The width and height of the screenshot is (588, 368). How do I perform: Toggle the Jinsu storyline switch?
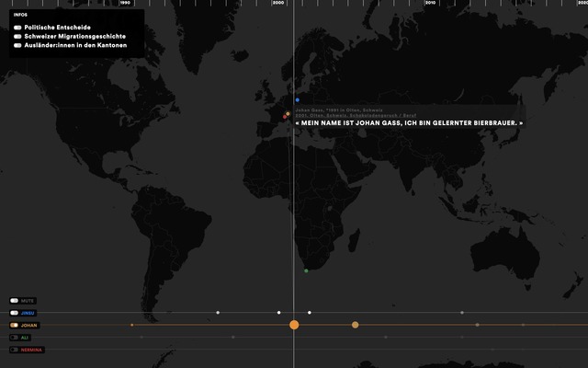click(x=15, y=313)
